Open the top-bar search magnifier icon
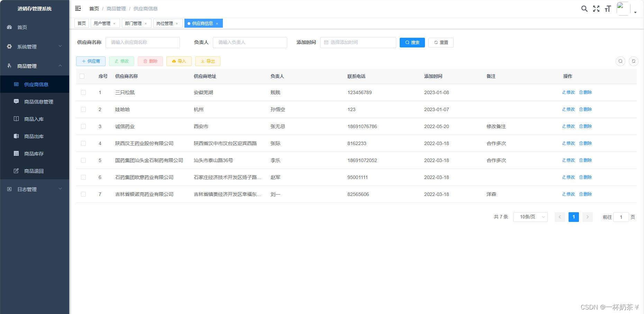The height and width of the screenshot is (314, 644). pyautogui.click(x=584, y=9)
